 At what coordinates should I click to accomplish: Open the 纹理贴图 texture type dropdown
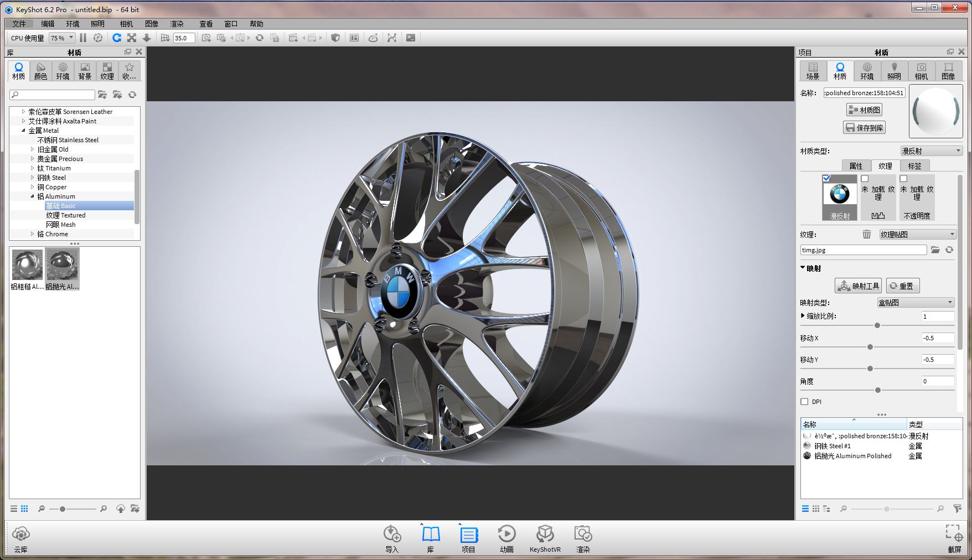(918, 235)
